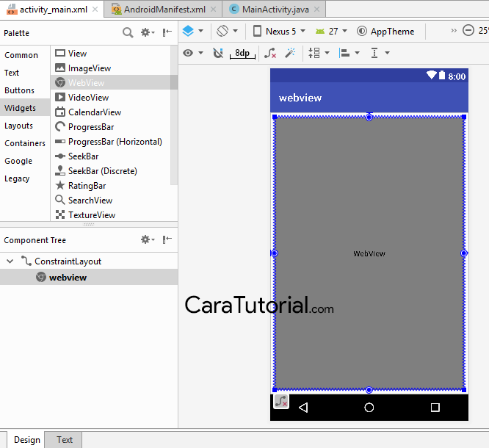Open the guidelines dropdown
The image size is (489, 448).
(380, 53)
